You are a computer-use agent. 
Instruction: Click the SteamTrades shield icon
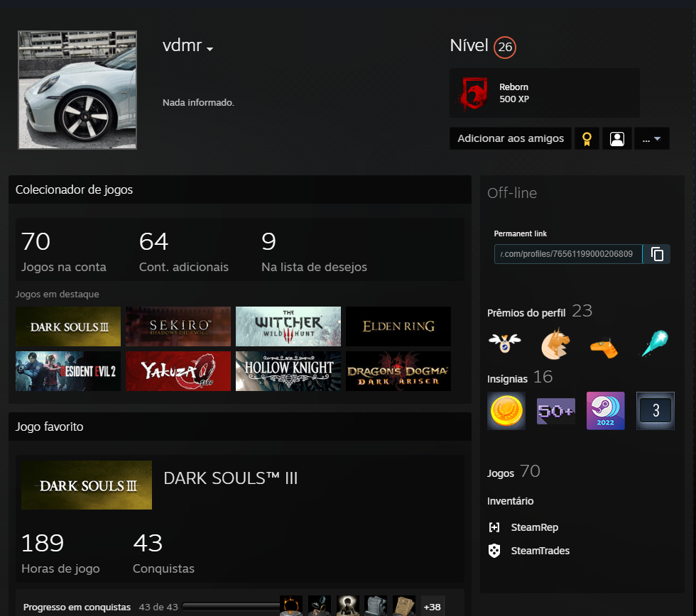tap(494, 551)
